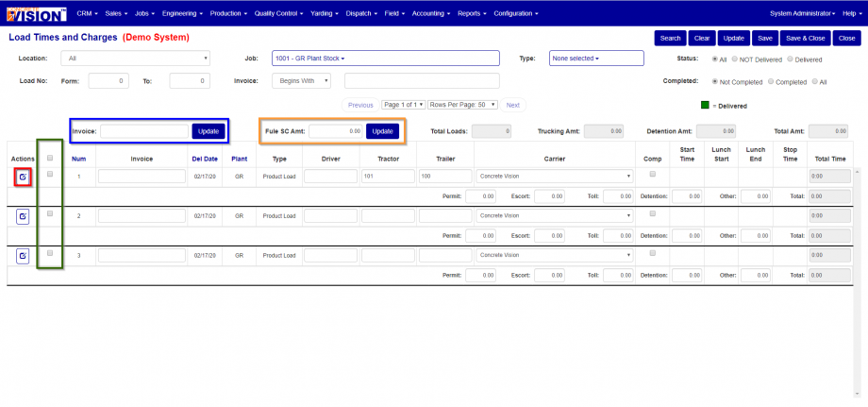The image size is (868, 407).
Task: Choose the Completed radio option
Action: (x=771, y=81)
